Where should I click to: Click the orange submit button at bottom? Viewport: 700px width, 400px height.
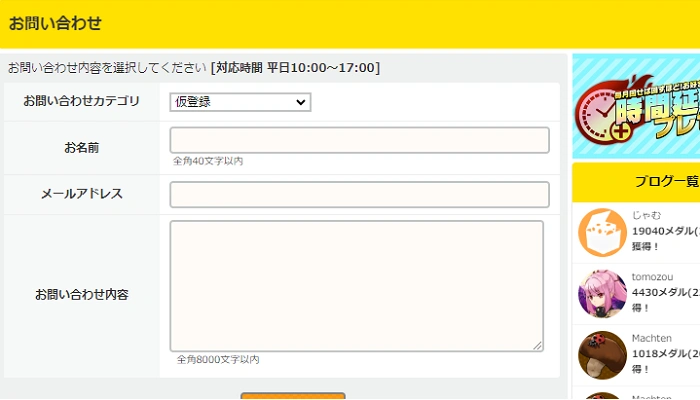point(293,396)
